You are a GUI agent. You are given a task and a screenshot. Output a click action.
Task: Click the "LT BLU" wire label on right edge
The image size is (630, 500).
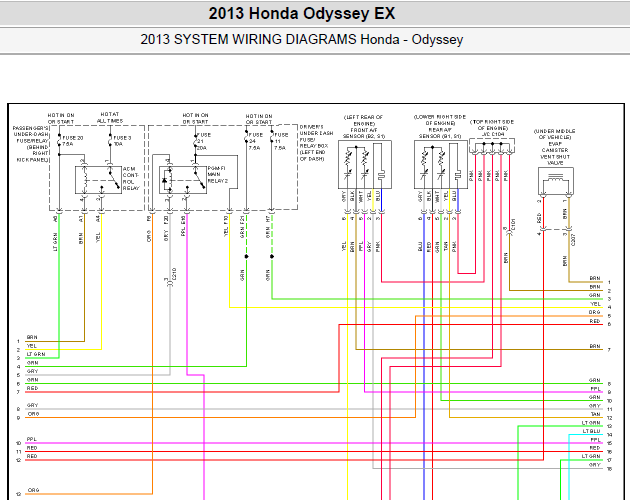pos(591,431)
